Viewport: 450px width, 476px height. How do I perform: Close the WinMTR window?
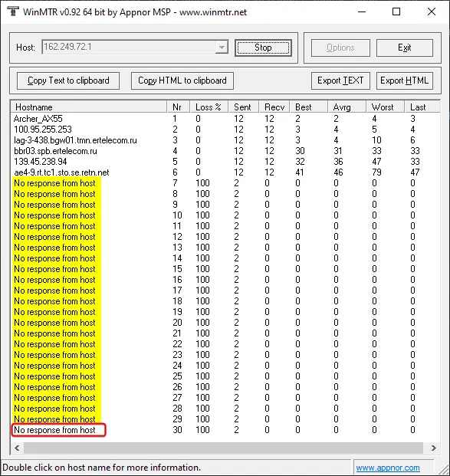432,11
